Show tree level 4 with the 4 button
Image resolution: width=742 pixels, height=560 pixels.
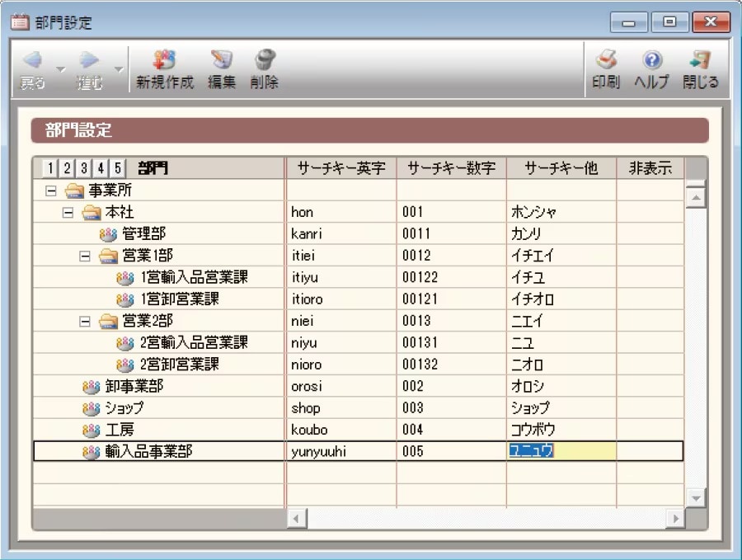pos(101,167)
